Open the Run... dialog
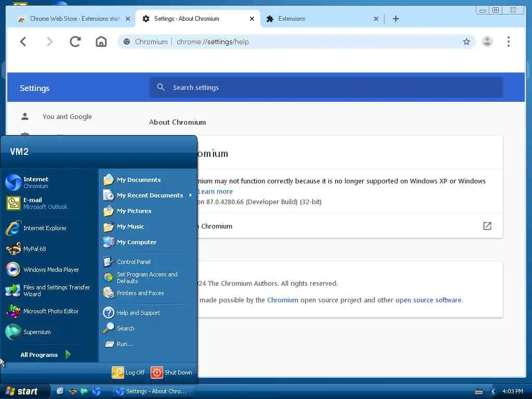Image resolution: width=532 pixels, height=399 pixels. click(x=148, y=344)
